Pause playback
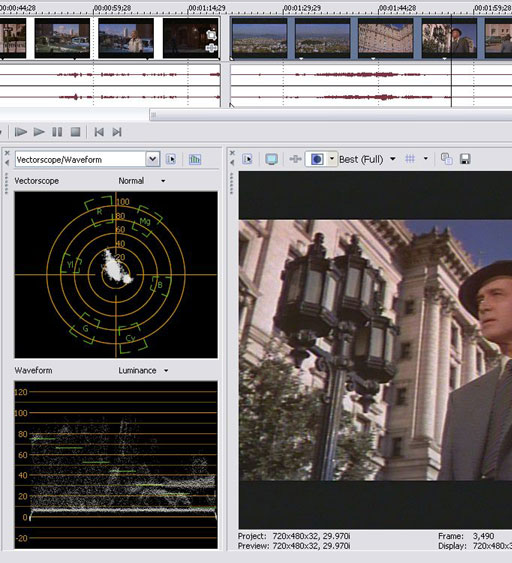Screen dimensions: 512x563 pos(57,132)
